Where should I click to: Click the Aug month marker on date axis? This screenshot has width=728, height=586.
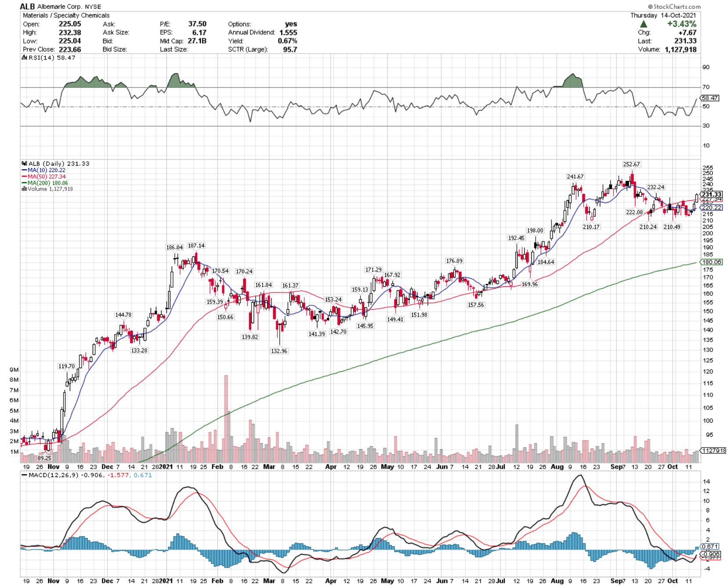(557, 467)
